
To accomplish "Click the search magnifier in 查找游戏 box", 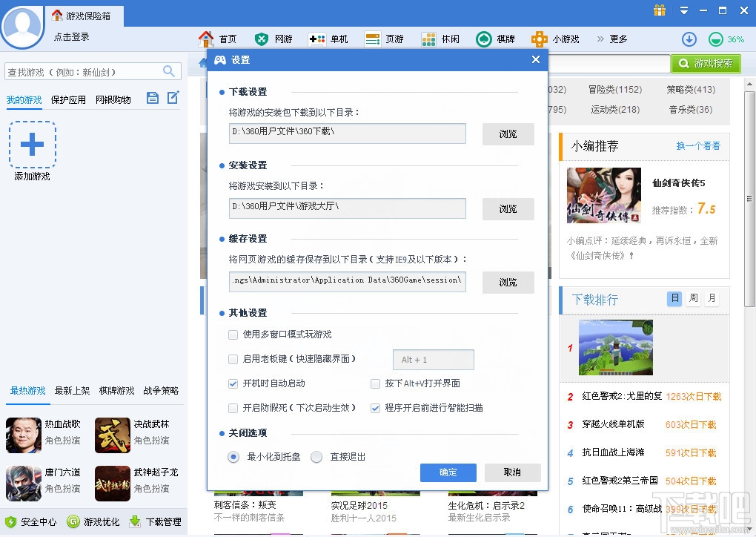I will pos(169,71).
